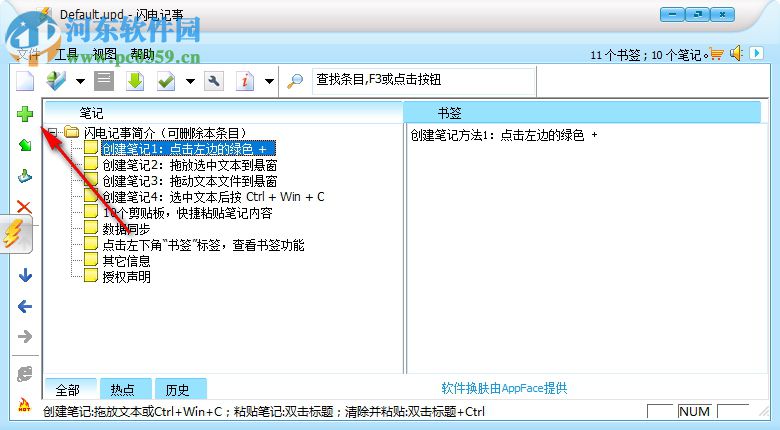Viewport: 780px width, 430px height.
Task: Click the HOT flame icon
Action: [24, 404]
